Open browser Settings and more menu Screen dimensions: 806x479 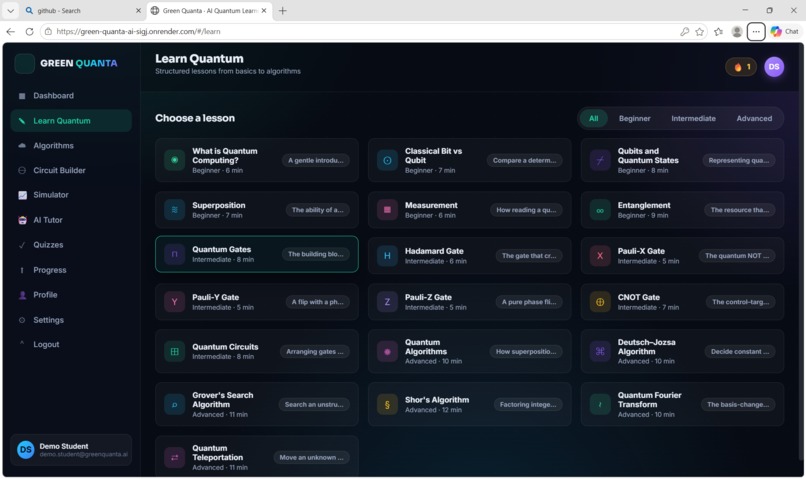click(756, 32)
